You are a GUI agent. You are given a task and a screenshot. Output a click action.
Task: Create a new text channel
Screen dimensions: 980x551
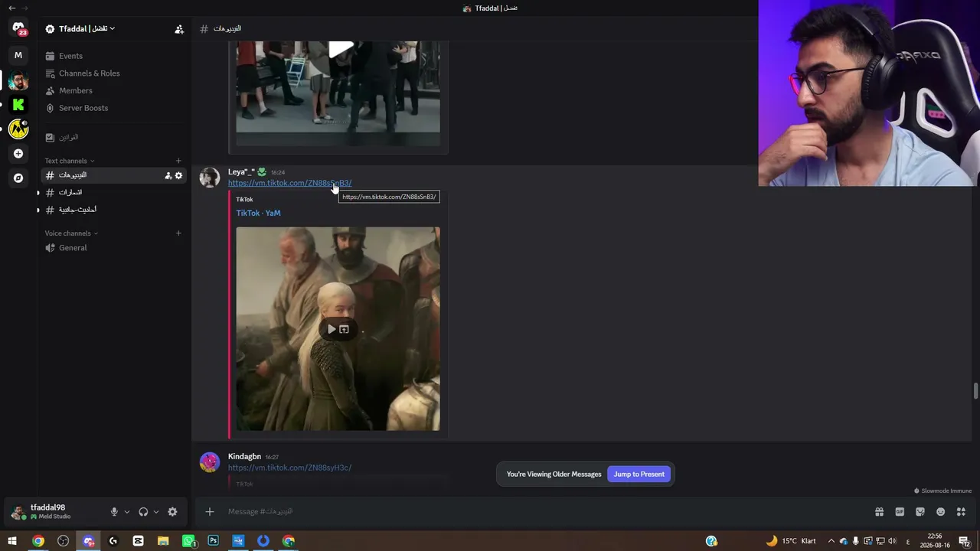point(178,161)
